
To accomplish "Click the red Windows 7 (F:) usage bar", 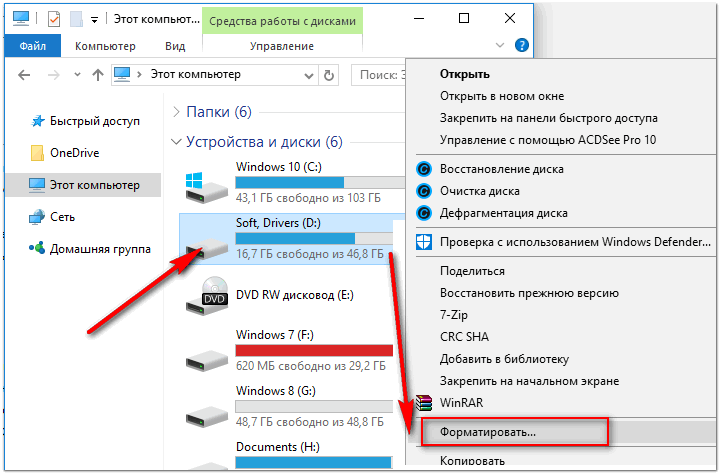I will (314, 350).
